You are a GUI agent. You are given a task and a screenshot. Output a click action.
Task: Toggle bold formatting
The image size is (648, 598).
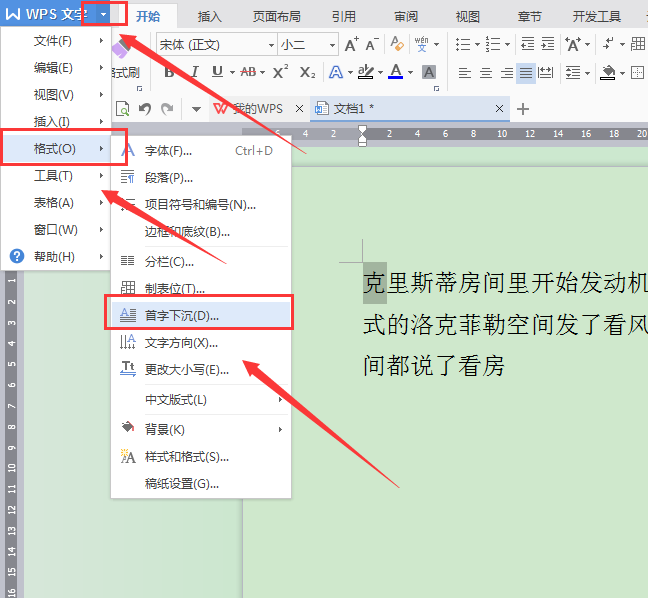(169, 73)
